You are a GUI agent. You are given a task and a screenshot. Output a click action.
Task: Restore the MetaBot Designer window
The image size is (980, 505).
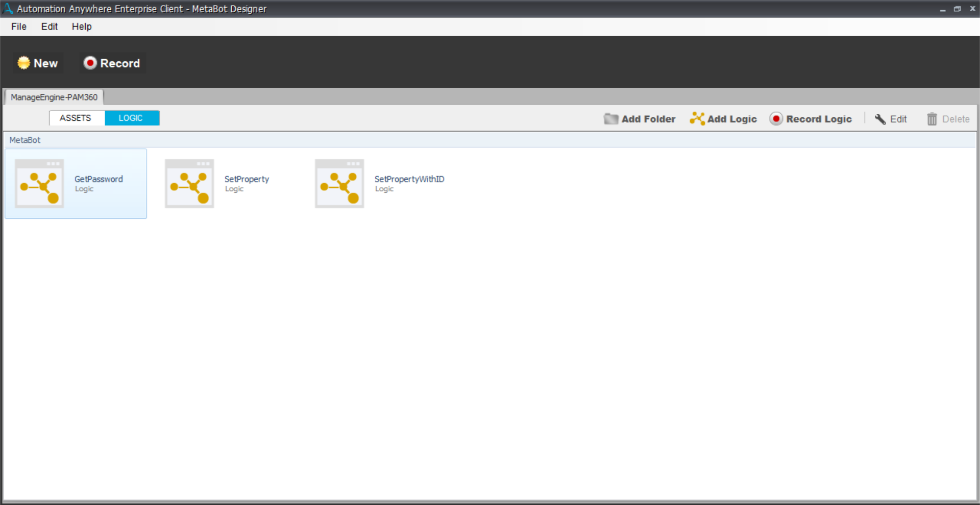(958, 9)
